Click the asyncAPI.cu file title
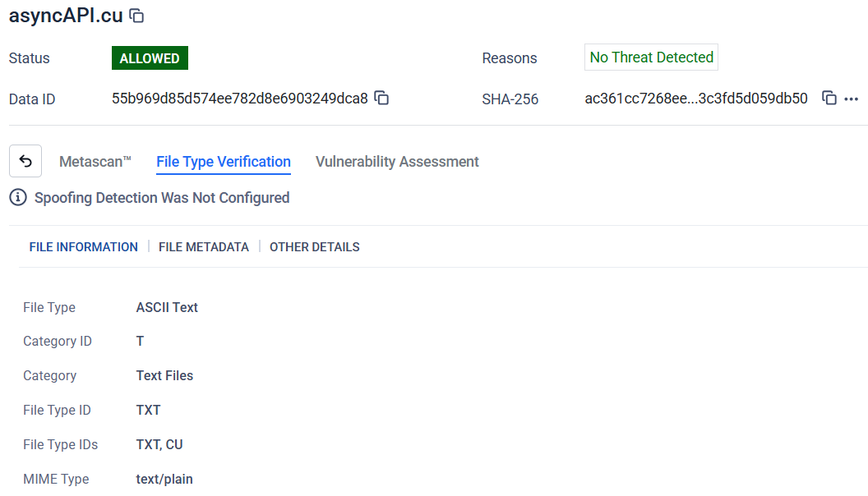Image resolution: width=868 pixels, height=496 pixels. point(66,16)
